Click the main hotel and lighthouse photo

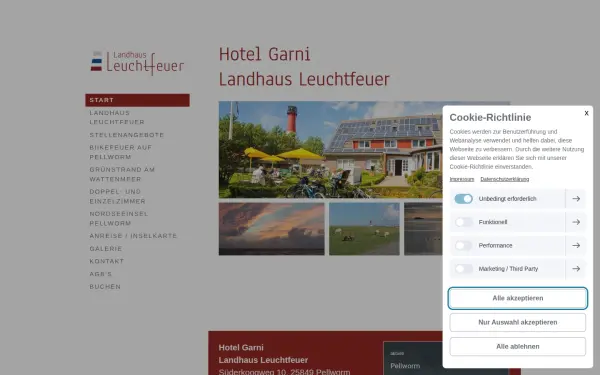[x=331, y=150]
